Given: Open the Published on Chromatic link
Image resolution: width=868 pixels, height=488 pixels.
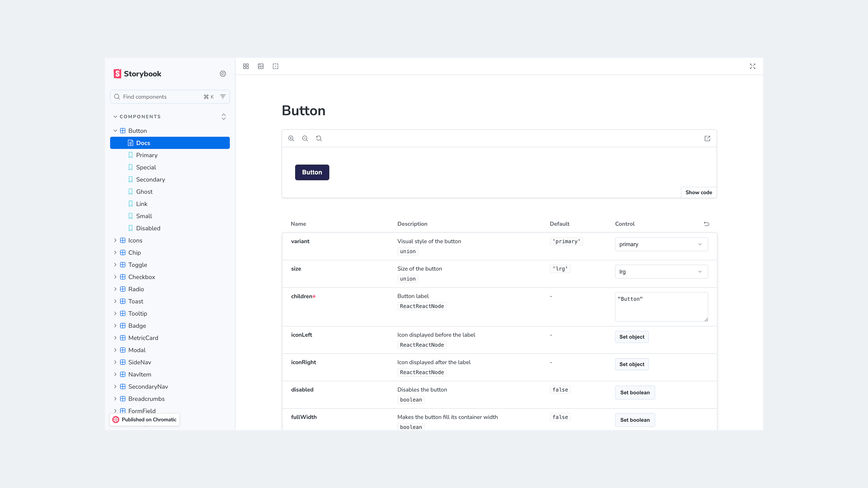Looking at the screenshot, I should (x=145, y=420).
